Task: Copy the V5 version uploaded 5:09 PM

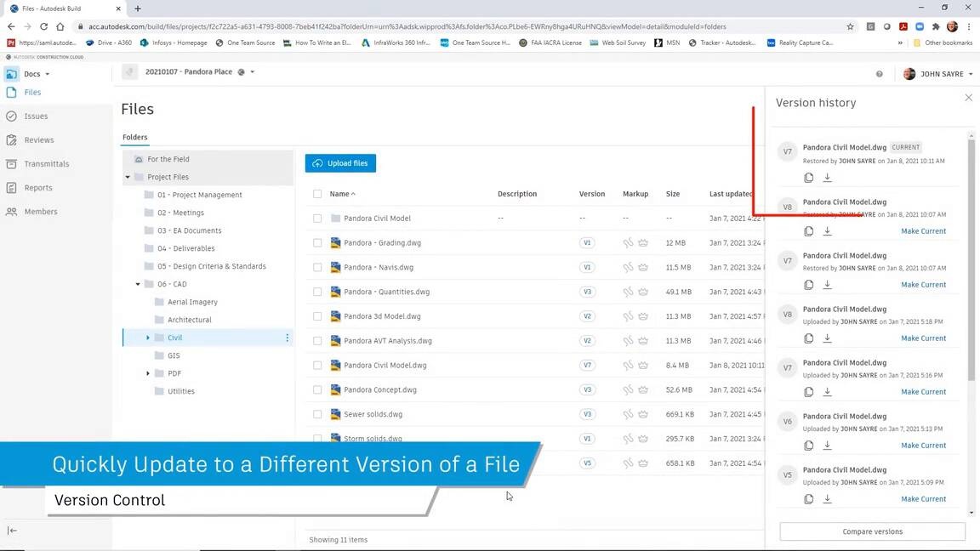Action: (809, 499)
